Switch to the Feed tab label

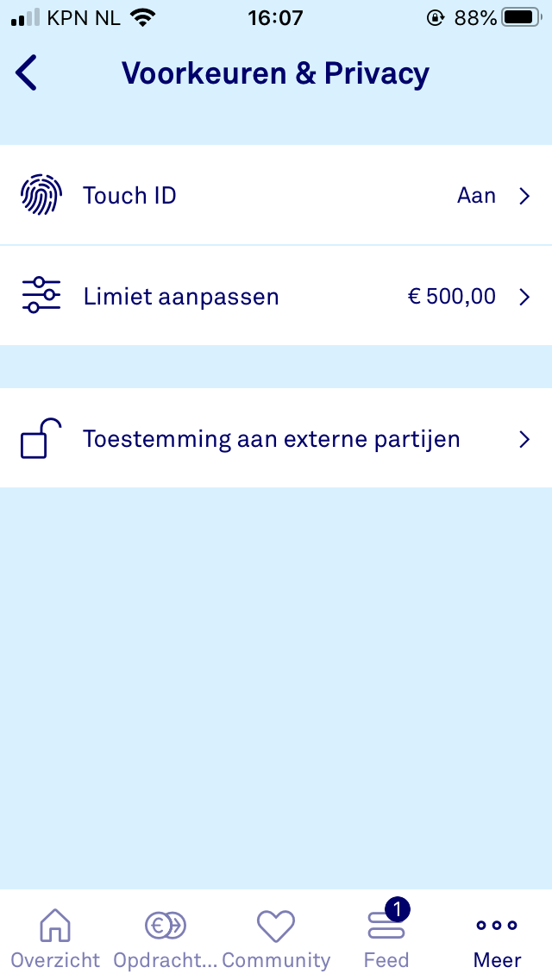(386, 960)
